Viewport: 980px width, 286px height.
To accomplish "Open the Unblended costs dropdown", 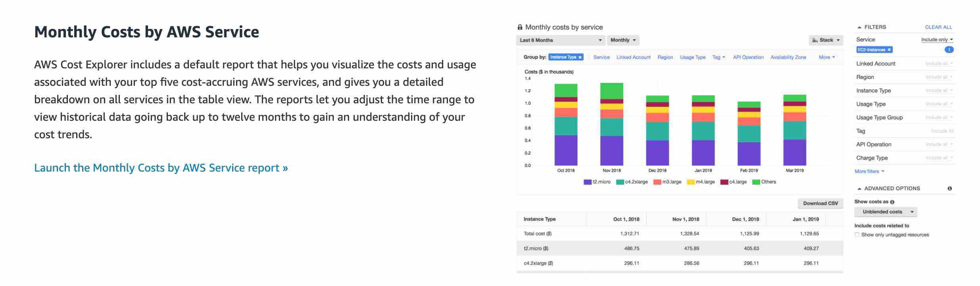I will click(886, 212).
